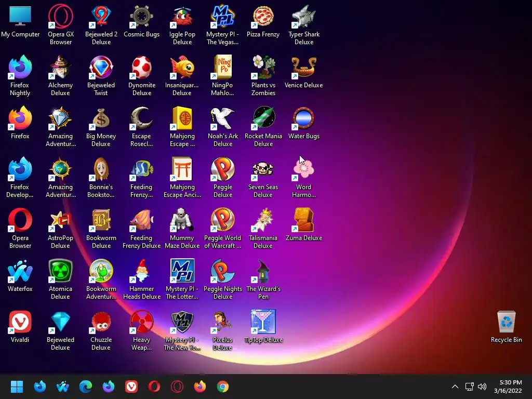The height and width of the screenshot is (399, 532).
Task: Click the Water Bugs icon
Action: pos(303,118)
